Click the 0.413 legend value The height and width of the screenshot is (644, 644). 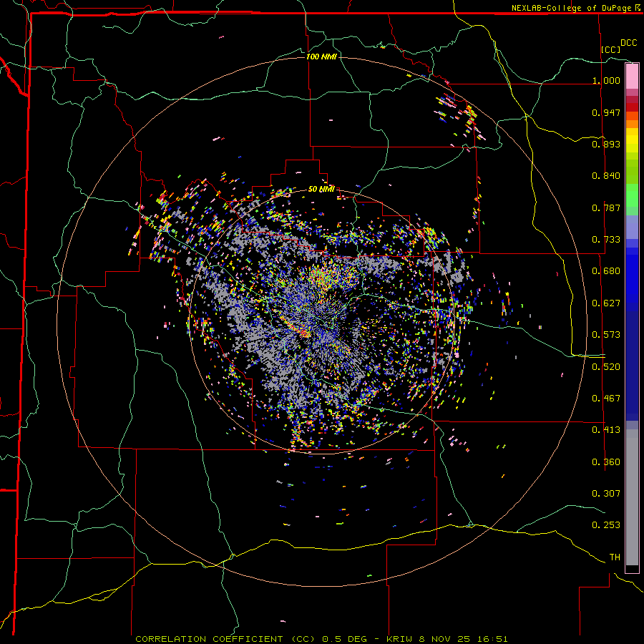click(x=606, y=430)
